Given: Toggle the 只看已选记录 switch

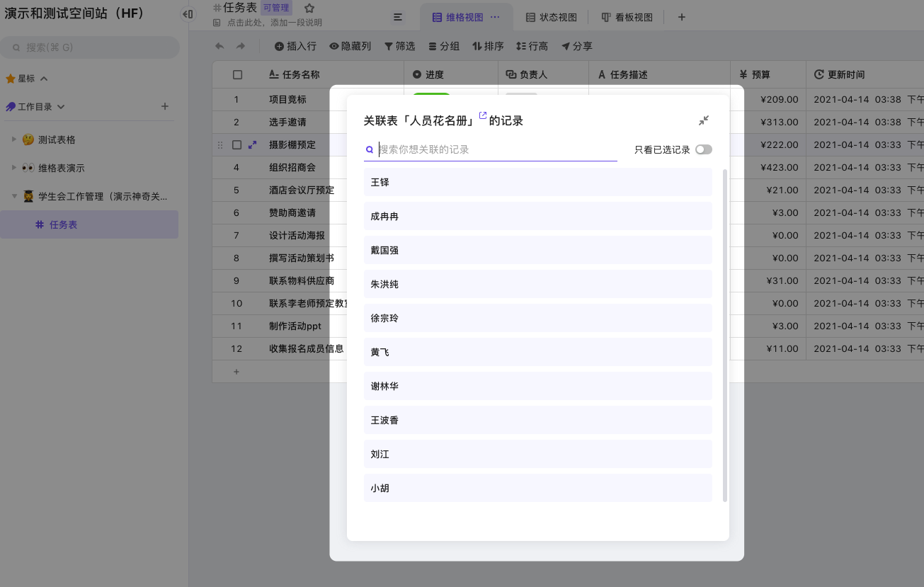Looking at the screenshot, I should (x=703, y=149).
